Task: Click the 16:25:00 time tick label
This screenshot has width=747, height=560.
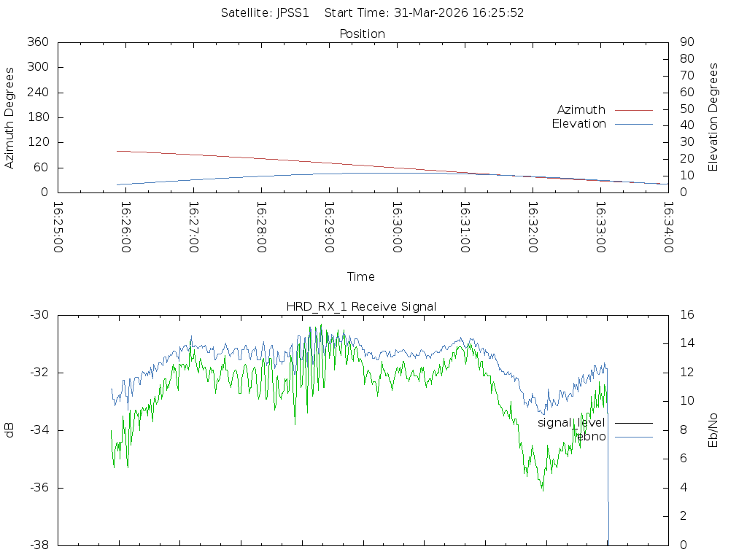Action: [x=58, y=227]
